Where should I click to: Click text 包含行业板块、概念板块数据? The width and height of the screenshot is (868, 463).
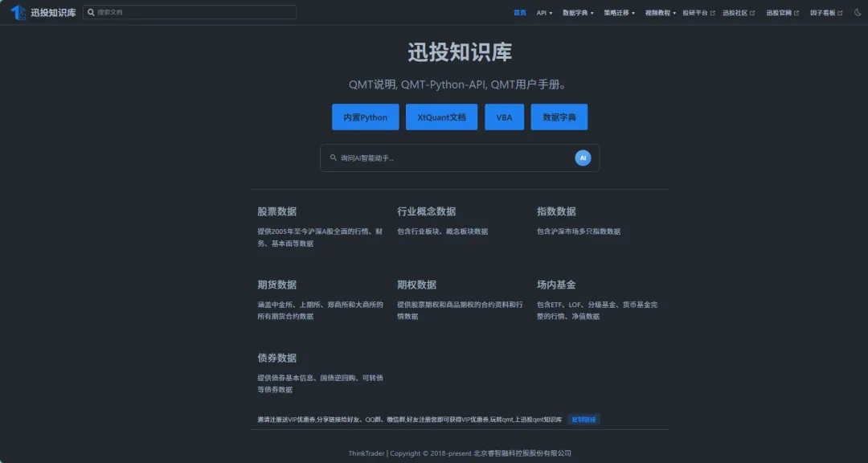click(x=443, y=231)
